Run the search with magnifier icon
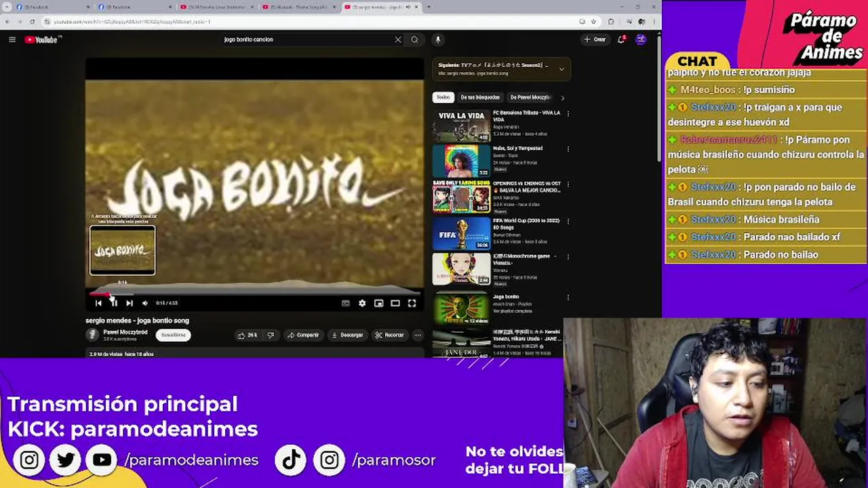The width and height of the screenshot is (868, 488). point(415,39)
